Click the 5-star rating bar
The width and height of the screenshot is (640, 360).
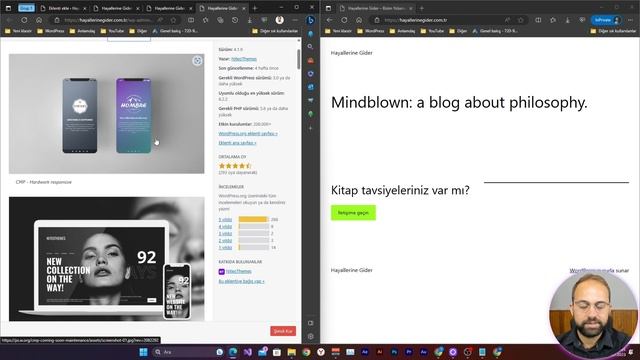point(253,220)
